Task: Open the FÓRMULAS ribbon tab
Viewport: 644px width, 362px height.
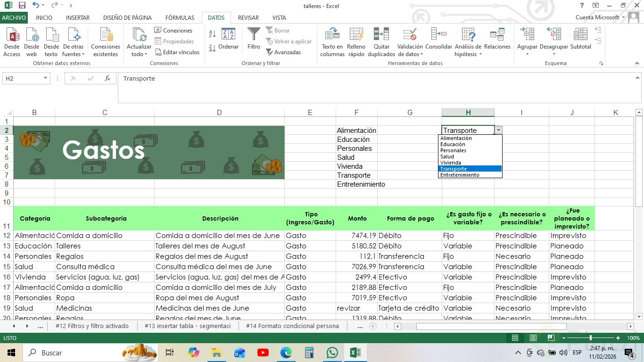Action: point(180,18)
